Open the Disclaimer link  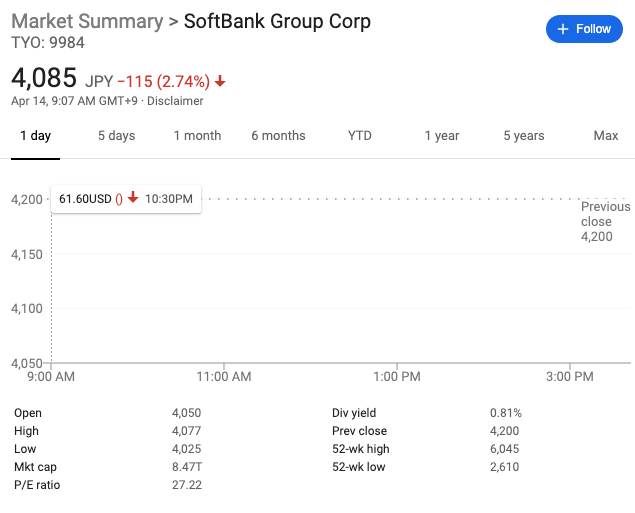[x=175, y=101]
